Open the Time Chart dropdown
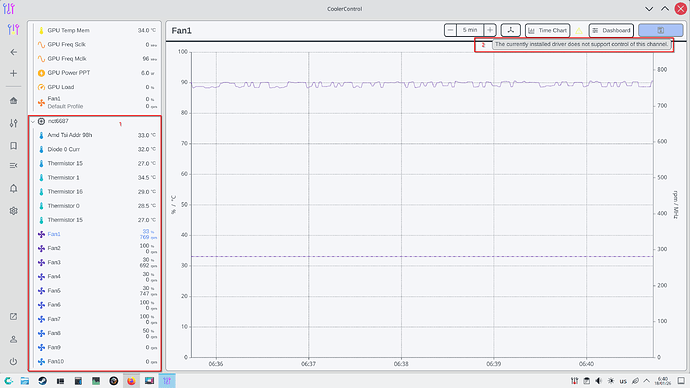This screenshot has width=690, height=388. coord(547,30)
